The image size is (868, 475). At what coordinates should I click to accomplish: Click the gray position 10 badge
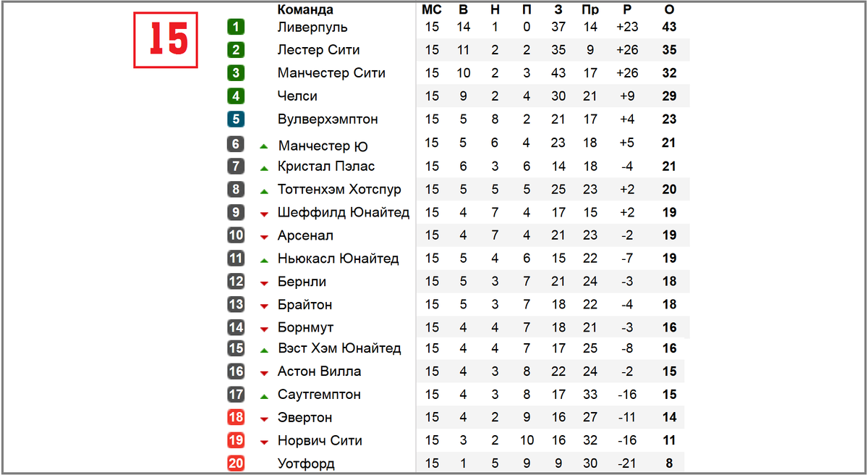tap(236, 235)
